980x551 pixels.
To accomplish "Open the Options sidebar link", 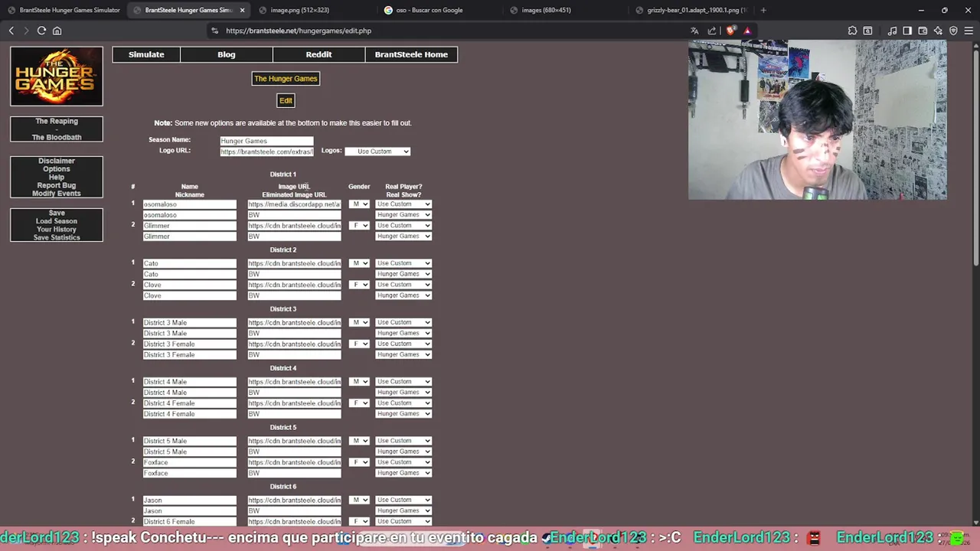I will click(x=57, y=169).
